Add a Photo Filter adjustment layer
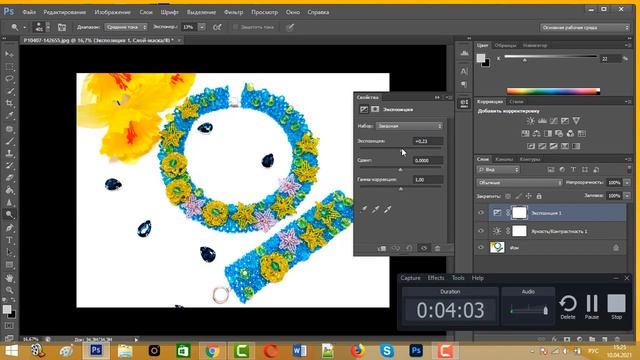Viewport: 640px width, 360px height. coord(559,133)
